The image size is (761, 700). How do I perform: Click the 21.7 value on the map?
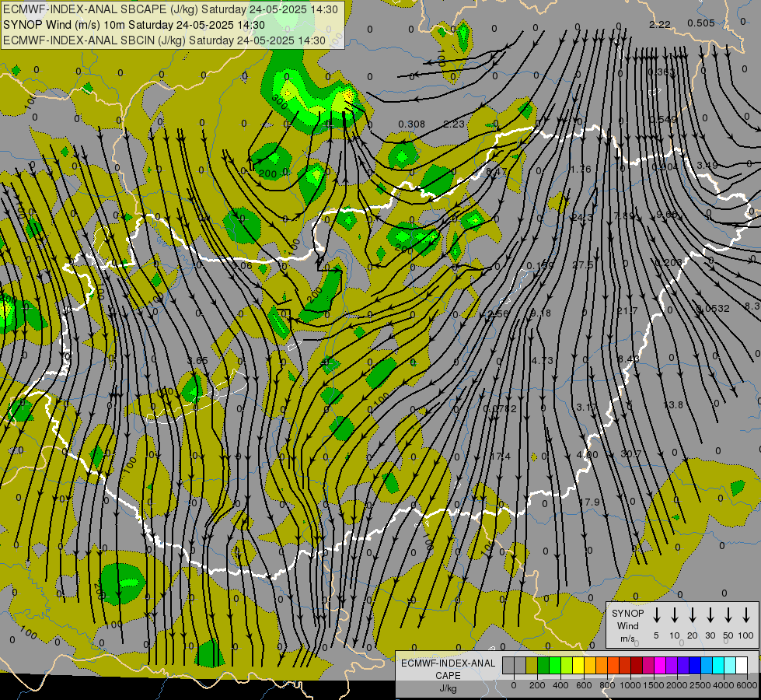click(x=627, y=310)
